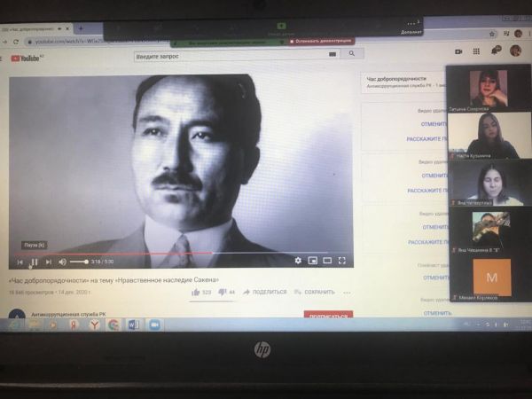
Task: Pause the YouTube video
Action: (34, 262)
